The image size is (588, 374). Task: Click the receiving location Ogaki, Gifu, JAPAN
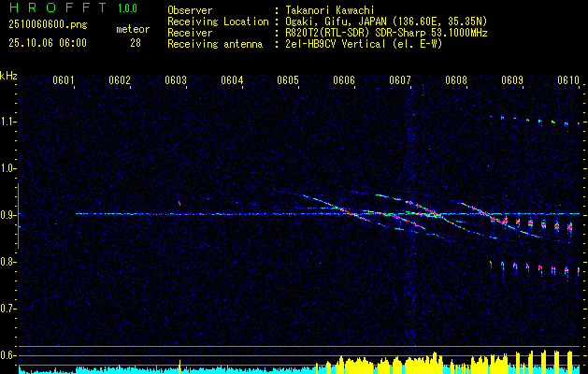[337, 22]
